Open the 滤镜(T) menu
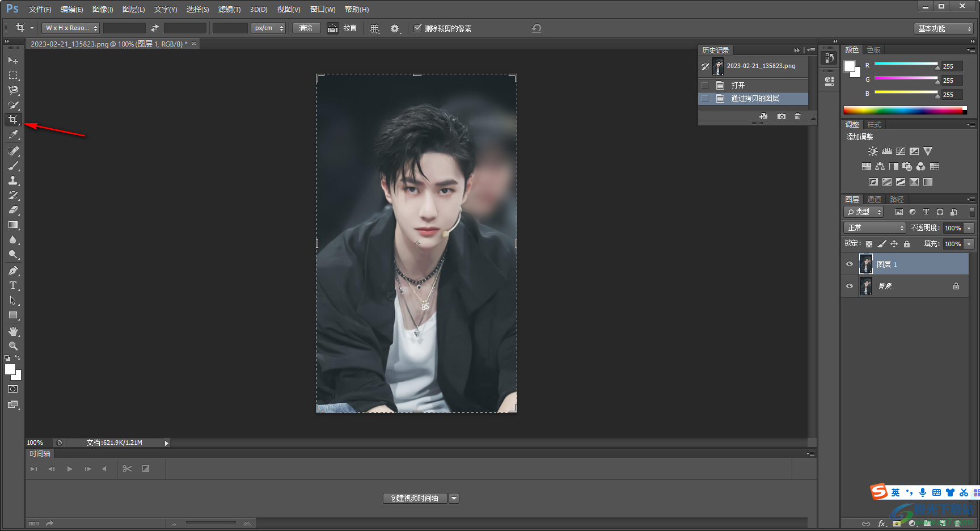 click(229, 9)
